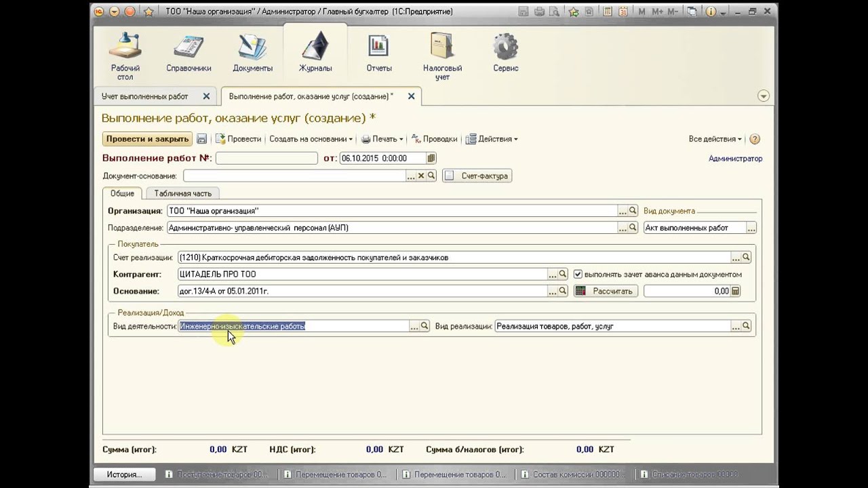Image resolution: width=868 pixels, height=488 pixels.
Task: Click magnifier icon next to Контрагент field
Action: 563,274
